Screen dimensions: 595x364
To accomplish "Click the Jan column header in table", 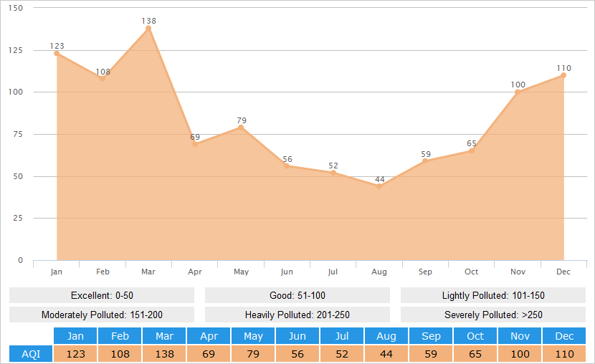I will point(75,336).
